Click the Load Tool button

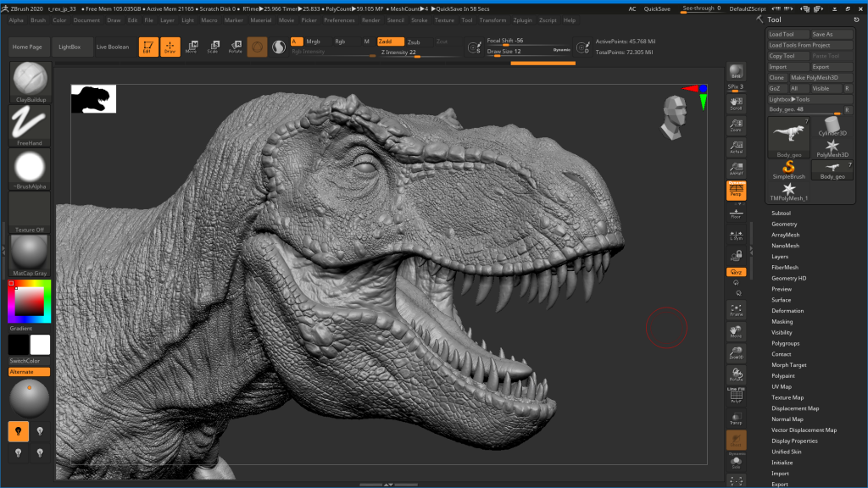pyautogui.click(x=788, y=34)
